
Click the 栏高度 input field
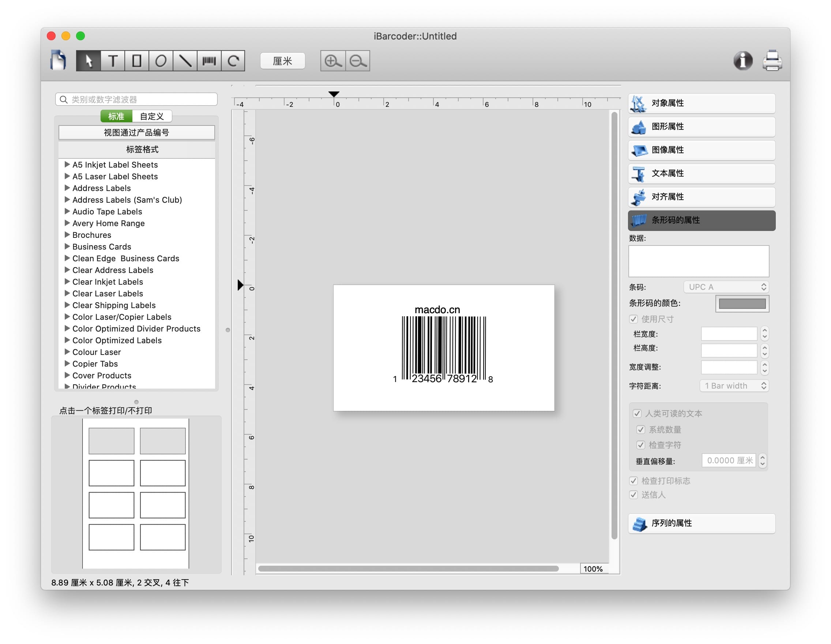(x=729, y=351)
